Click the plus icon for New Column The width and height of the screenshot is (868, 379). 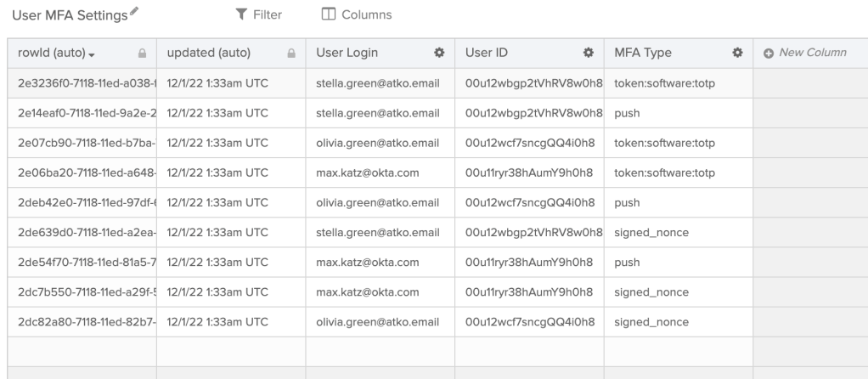pyautogui.click(x=769, y=53)
